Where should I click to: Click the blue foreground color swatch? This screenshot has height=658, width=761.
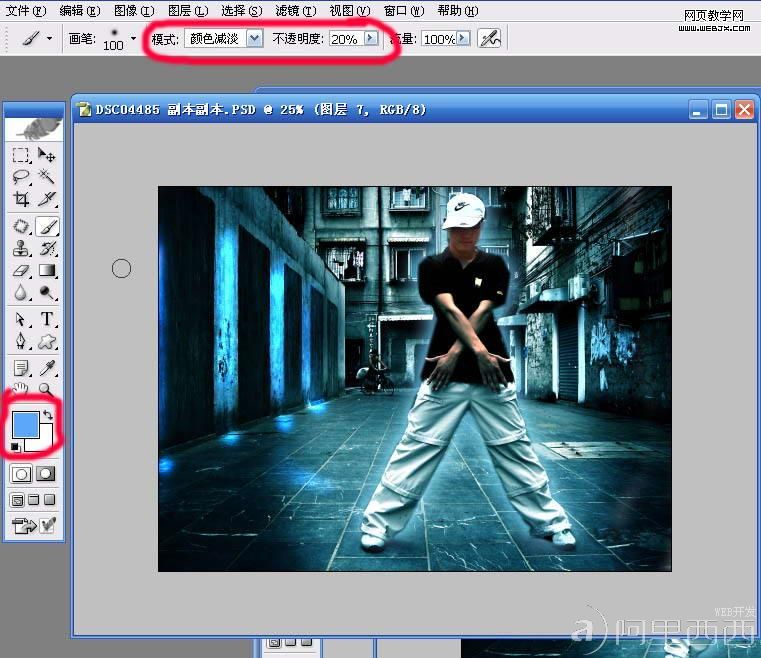[24, 424]
